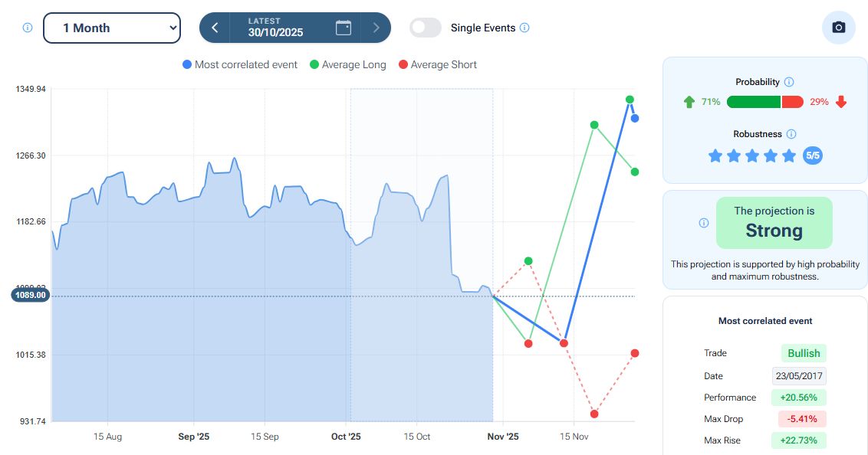
Task: Hide the Average Long legend series
Action: [x=347, y=65]
